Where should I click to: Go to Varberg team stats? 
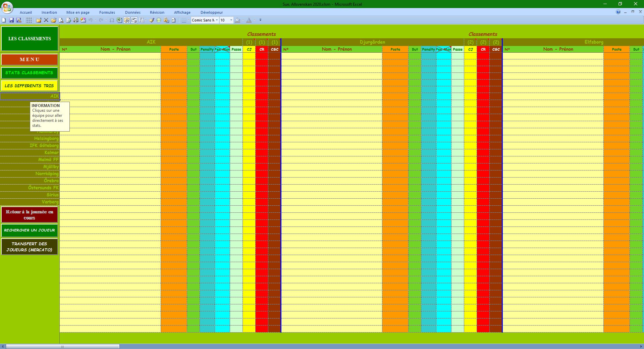coord(30,202)
